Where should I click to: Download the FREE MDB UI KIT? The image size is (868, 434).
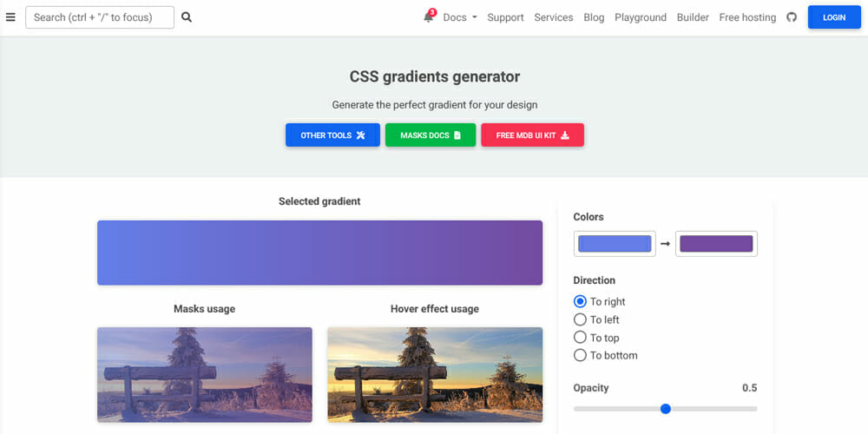coord(532,135)
